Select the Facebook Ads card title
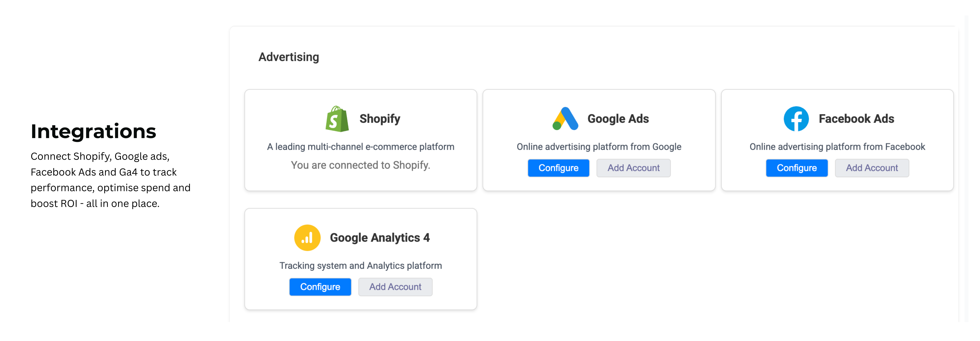This screenshot has width=980, height=341. 856,119
